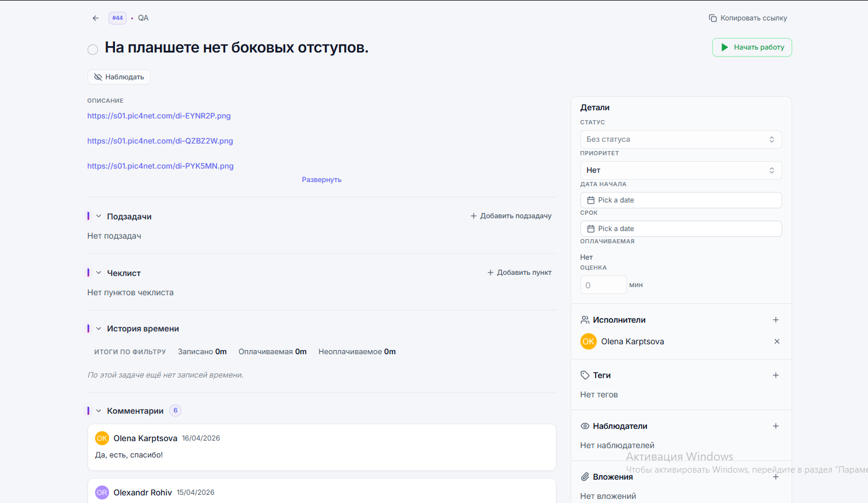The image size is (868, 503).
Task: Open the Статус dropdown
Action: coord(681,139)
